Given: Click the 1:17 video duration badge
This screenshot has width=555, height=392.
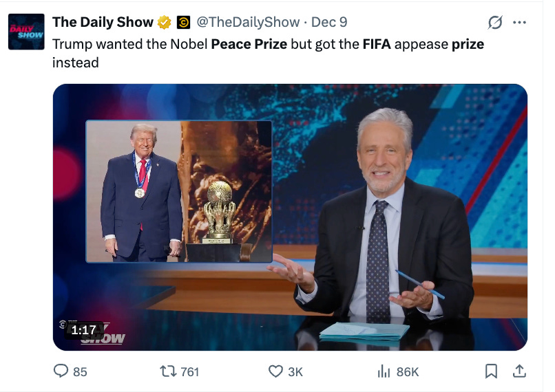Looking at the screenshot, I should click(83, 330).
